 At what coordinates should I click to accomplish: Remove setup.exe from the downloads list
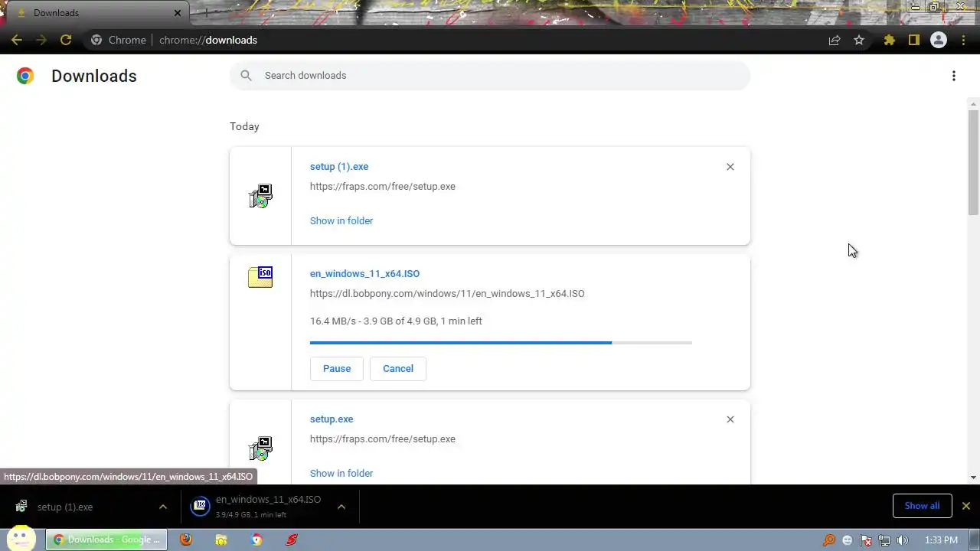[x=730, y=419]
